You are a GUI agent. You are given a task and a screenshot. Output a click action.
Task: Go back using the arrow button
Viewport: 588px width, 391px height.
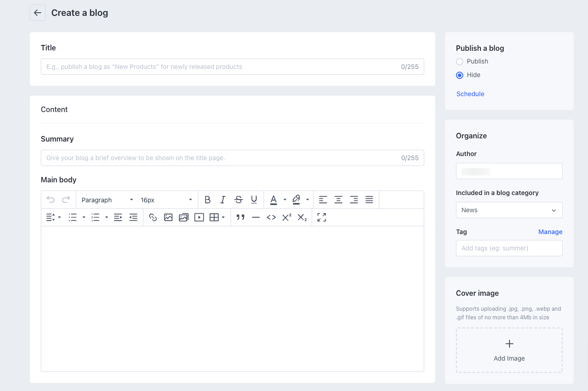click(x=38, y=13)
